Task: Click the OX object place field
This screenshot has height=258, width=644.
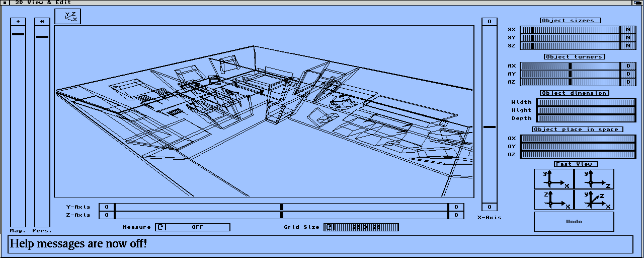Action: click(578, 139)
